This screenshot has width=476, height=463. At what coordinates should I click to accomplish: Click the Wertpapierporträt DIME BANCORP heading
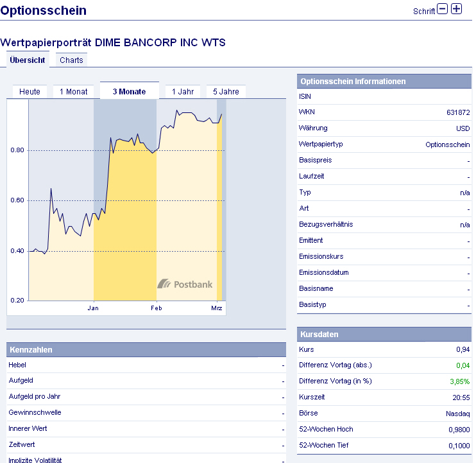pos(113,42)
